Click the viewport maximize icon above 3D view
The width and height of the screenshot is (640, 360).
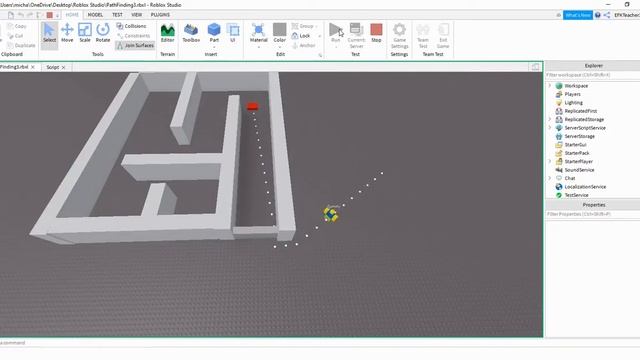click(x=535, y=67)
